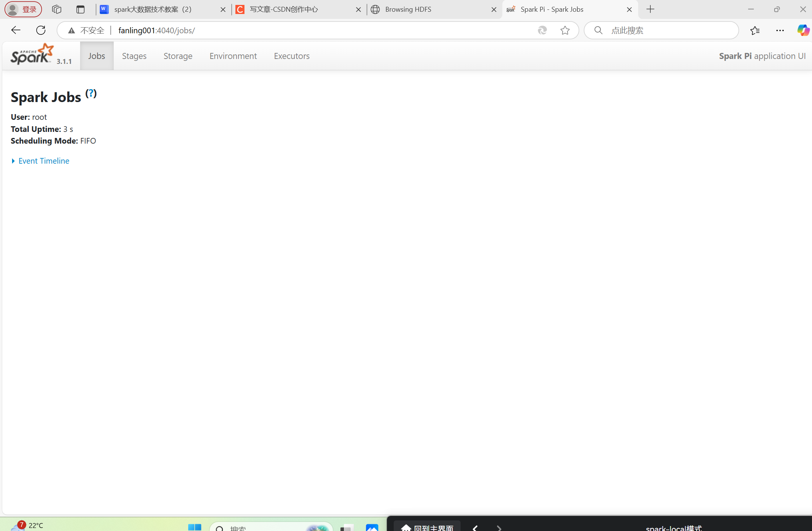Open a new browser tab

pyautogui.click(x=650, y=9)
